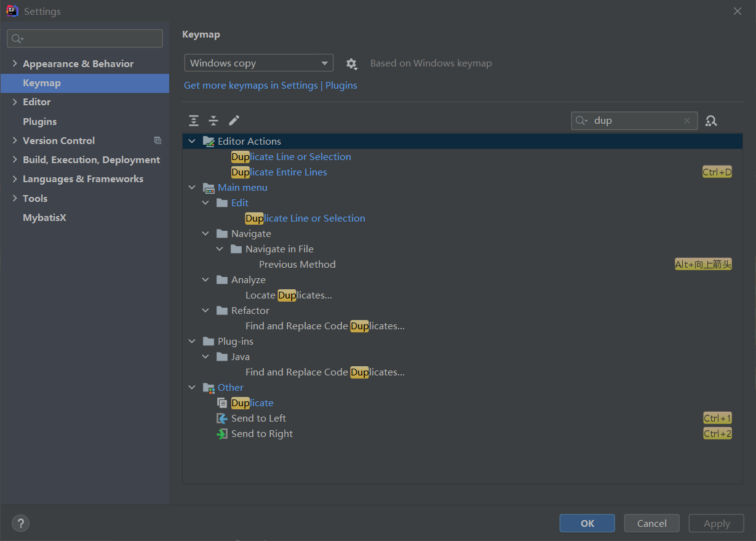Image resolution: width=756 pixels, height=541 pixels.
Task: Click the Ctrl+2 shortcut badge
Action: [717, 434]
